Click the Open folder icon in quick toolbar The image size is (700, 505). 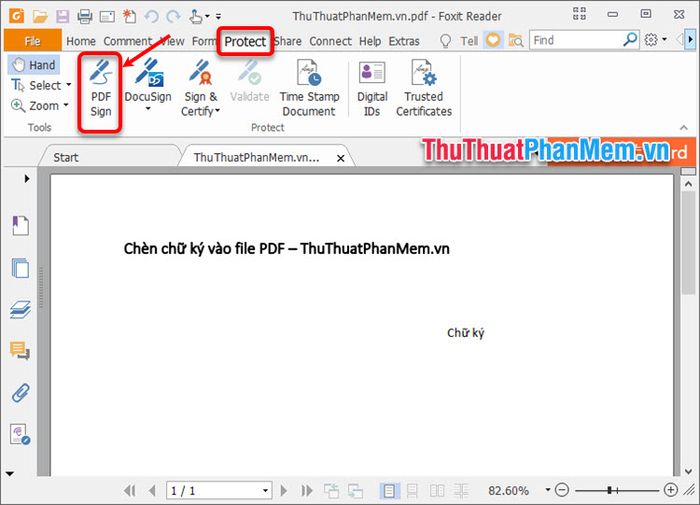pyautogui.click(x=40, y=17)
